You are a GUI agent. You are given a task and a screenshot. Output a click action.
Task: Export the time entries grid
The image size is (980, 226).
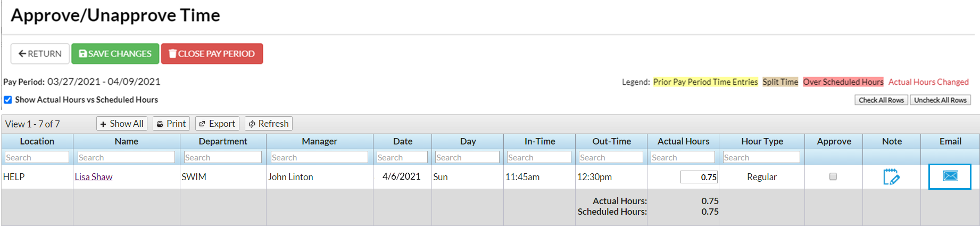tap(217, 124)
